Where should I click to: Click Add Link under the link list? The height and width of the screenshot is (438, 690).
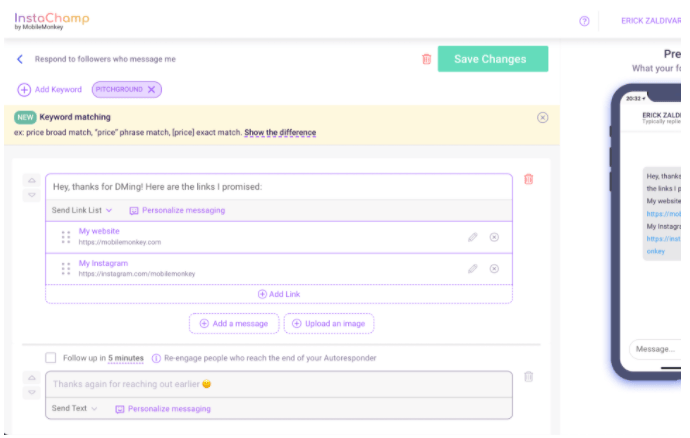pyautogui.click(x=277, y=294)
